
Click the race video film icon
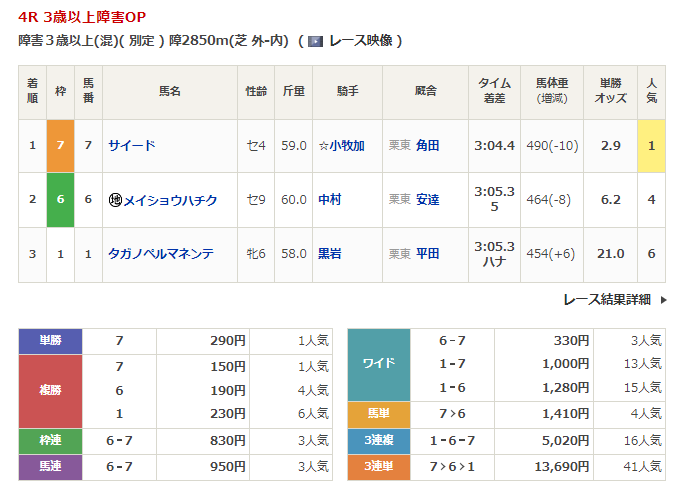point(316,41)
